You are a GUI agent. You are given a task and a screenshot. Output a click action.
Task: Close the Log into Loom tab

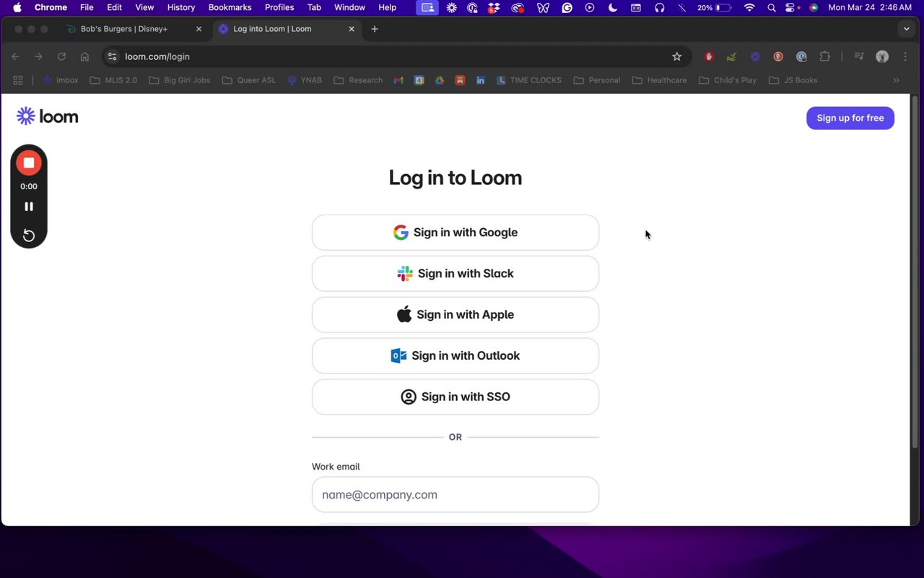pyautogui.click(x=352, y=29)
